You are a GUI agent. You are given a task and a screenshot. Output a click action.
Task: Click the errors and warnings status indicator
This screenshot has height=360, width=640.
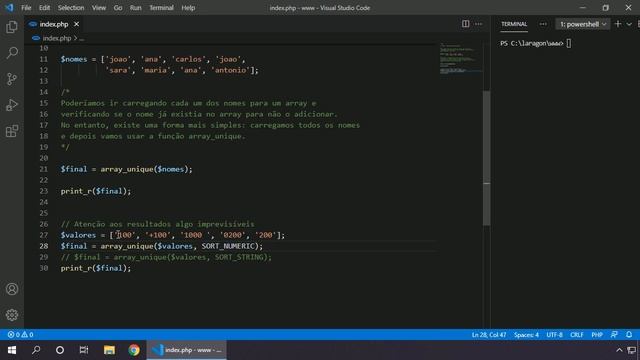coord(20,335)
